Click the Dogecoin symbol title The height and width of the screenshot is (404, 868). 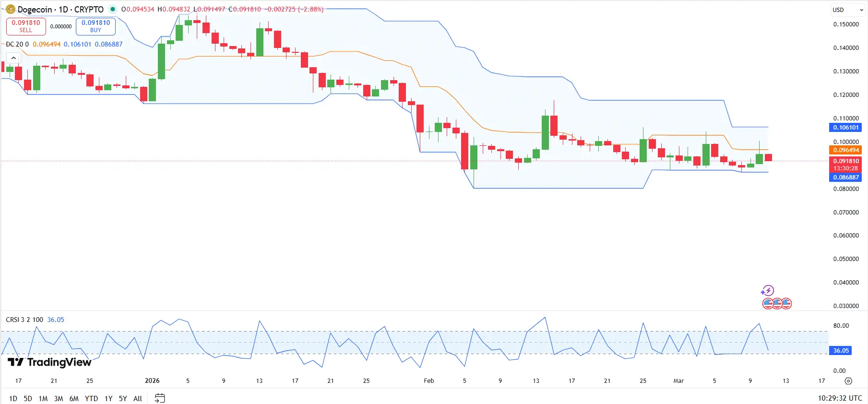coord(60,10)
